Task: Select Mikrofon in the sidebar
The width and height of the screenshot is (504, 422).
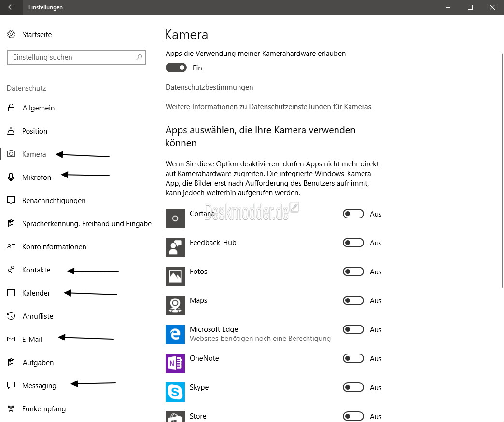Action: tap(37, 177)
